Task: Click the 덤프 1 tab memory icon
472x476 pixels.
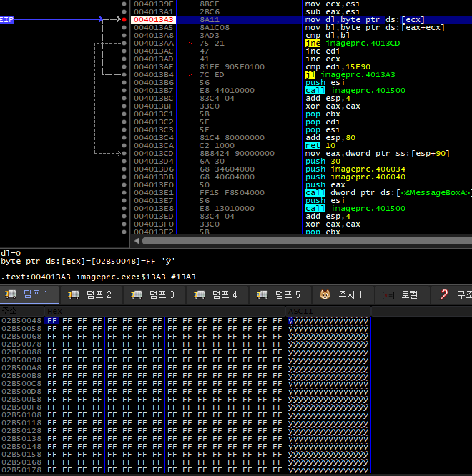Action: tap(11, 294)
